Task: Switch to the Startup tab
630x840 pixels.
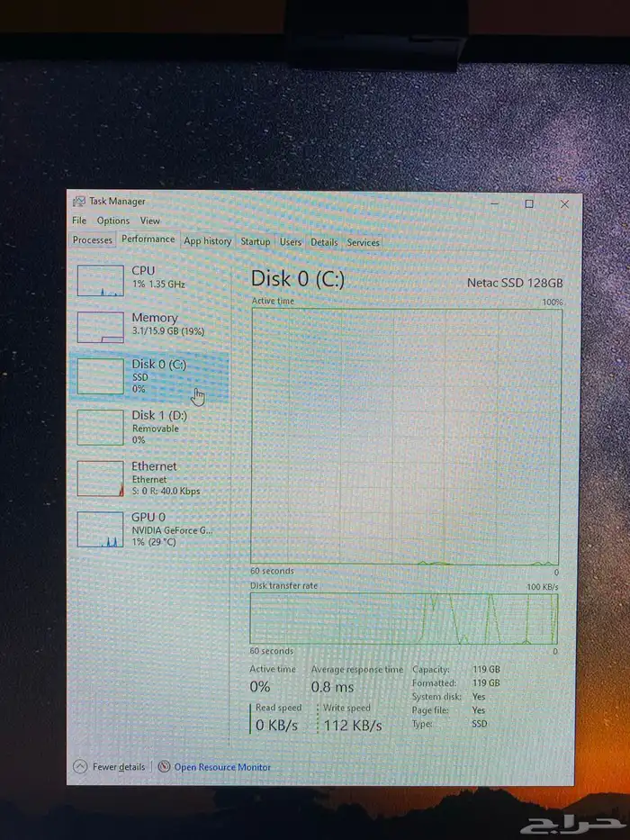Action: pos(256,241)
